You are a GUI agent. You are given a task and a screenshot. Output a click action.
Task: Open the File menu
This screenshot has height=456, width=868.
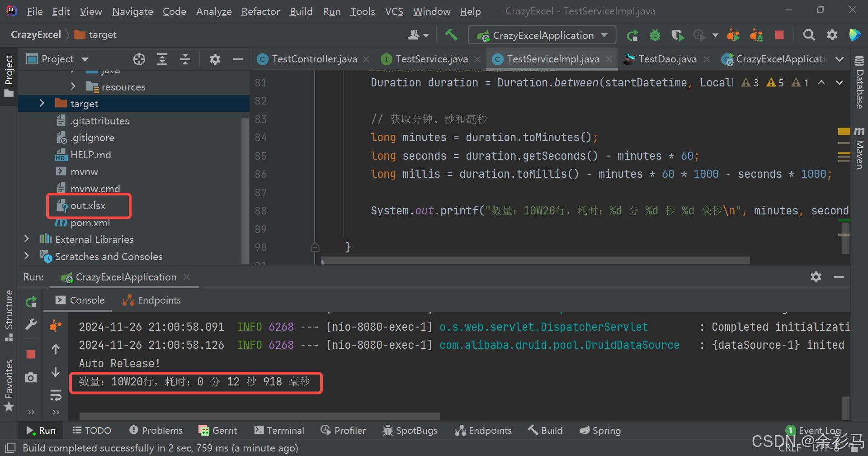coord(35,11)
